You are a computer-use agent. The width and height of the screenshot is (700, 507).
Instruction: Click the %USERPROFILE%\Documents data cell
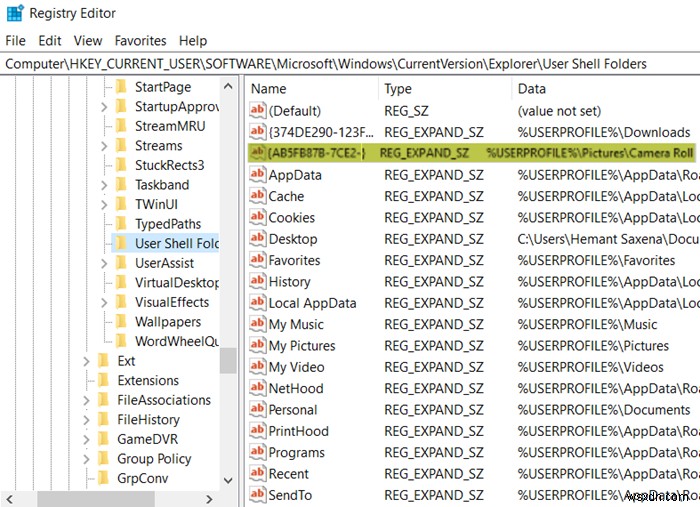point(604,410)
